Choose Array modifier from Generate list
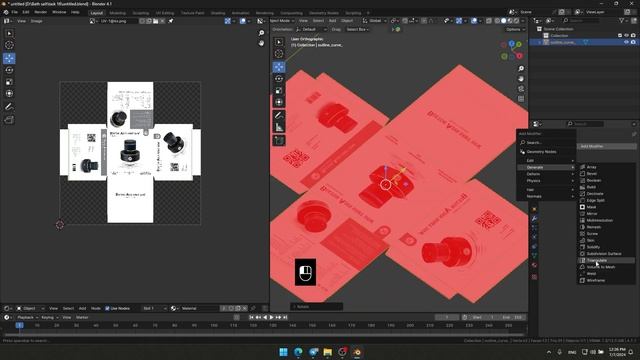Screen dimensions: 640x360 pyautogui.click(x=607, y=167)
